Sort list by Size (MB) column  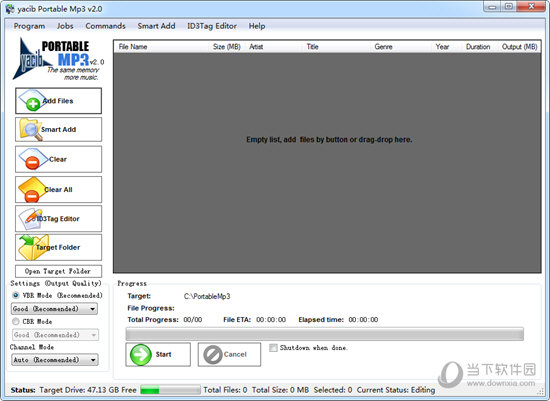228,47
